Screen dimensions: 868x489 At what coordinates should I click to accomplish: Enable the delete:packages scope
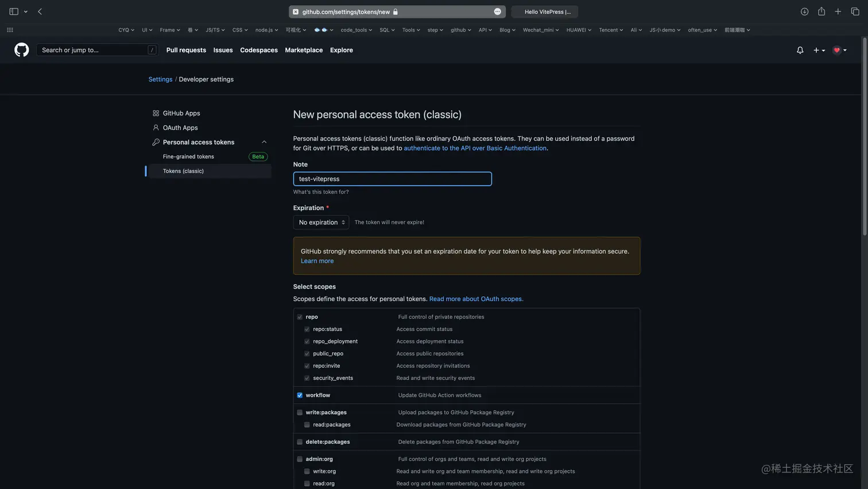pyautogui.click(x=300, y=442)
